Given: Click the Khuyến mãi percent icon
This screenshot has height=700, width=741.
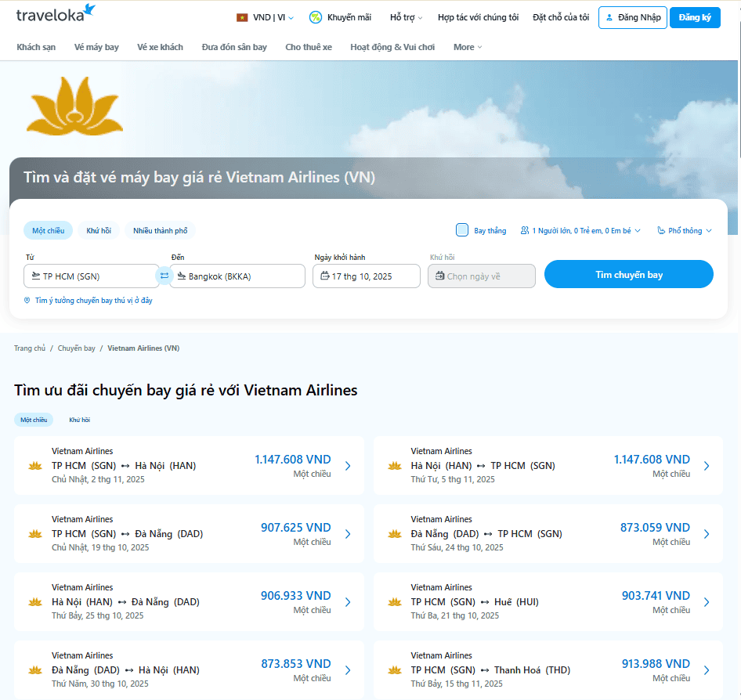Looking at the screenshot, I should pyautogui.click(x=316, y=17).
